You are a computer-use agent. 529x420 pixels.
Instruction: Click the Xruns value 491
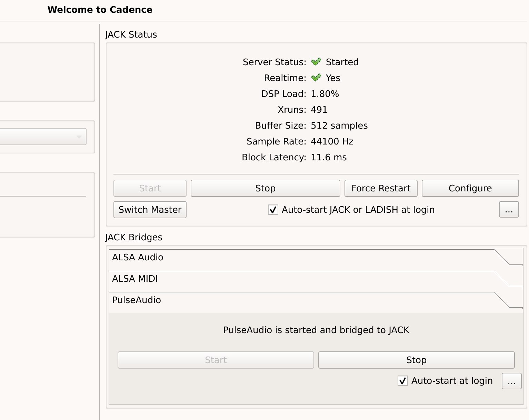pos(319,110)
